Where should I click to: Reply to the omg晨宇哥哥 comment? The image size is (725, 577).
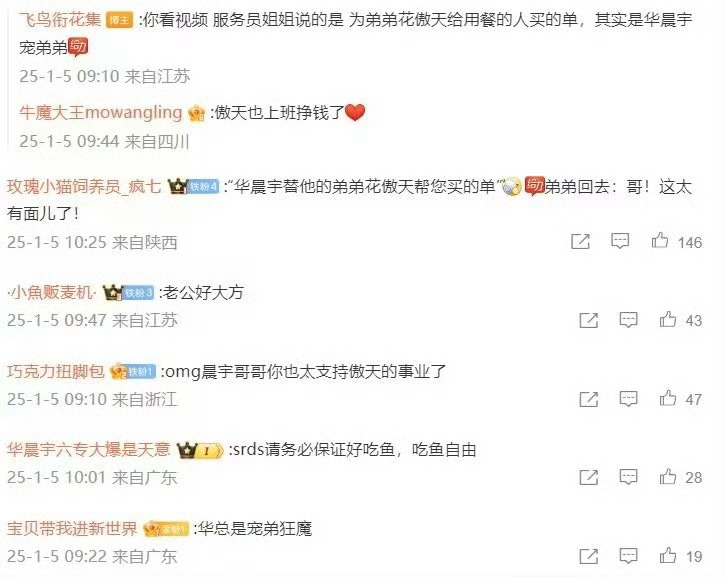click(628, 398)
